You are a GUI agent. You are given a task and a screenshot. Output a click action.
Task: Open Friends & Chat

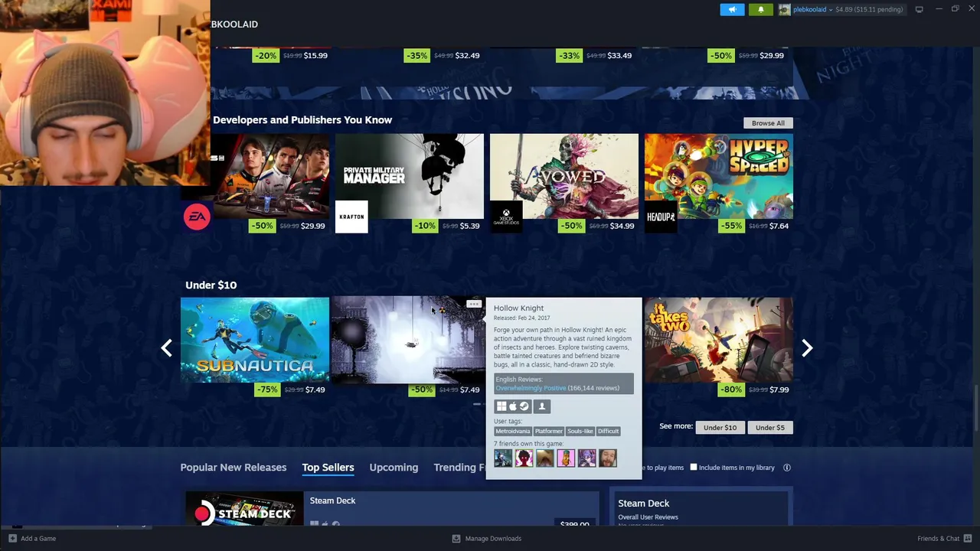point(943,539)
